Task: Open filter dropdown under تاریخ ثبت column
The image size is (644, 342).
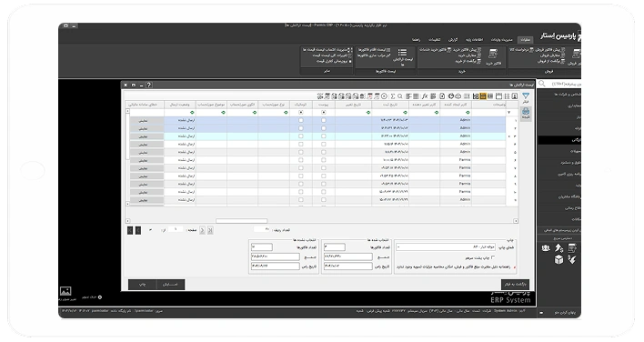Action: tap(406, 113)
